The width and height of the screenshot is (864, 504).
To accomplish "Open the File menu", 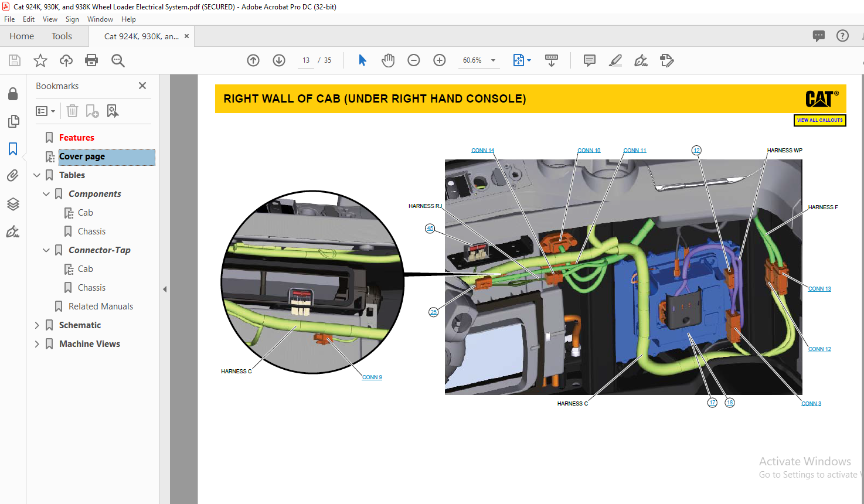I will pyautogui.click(x=9, y=19).
